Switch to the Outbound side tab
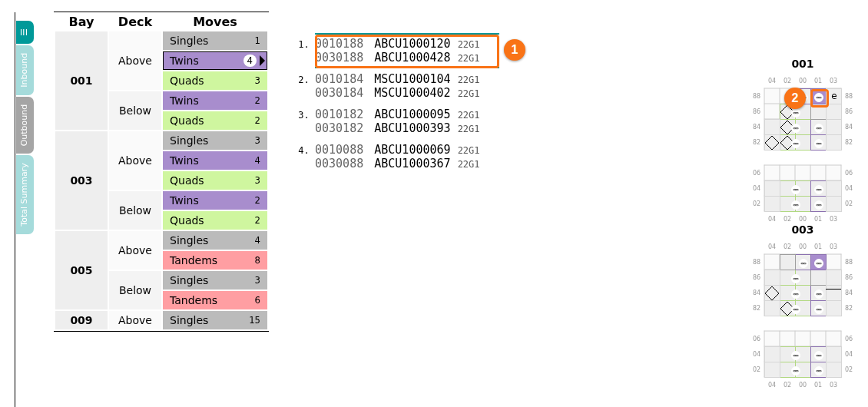 click(x=25, y=125)
